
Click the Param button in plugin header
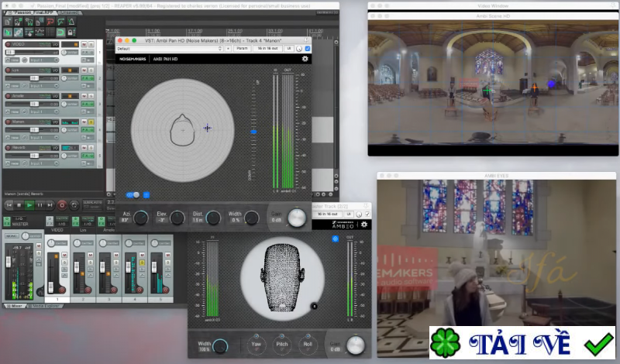243,48
